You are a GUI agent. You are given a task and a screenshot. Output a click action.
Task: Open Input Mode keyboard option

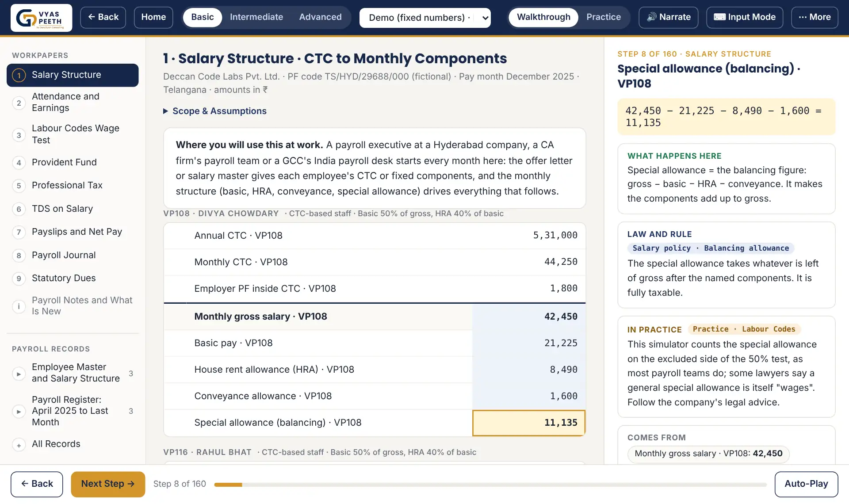(744, 17)
